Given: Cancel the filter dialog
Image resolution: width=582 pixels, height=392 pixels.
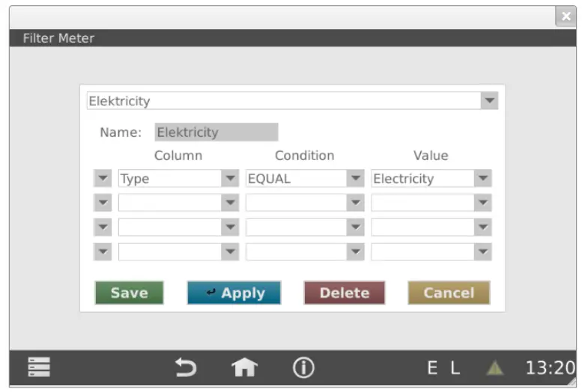Looking at the screenshot, I should pyautogui.click(x=449, y=293).
